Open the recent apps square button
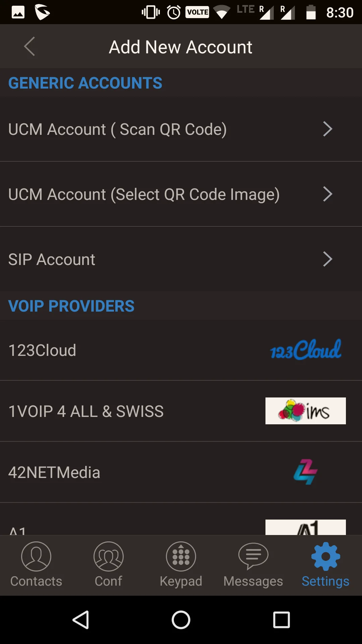 tap(282, 620)
